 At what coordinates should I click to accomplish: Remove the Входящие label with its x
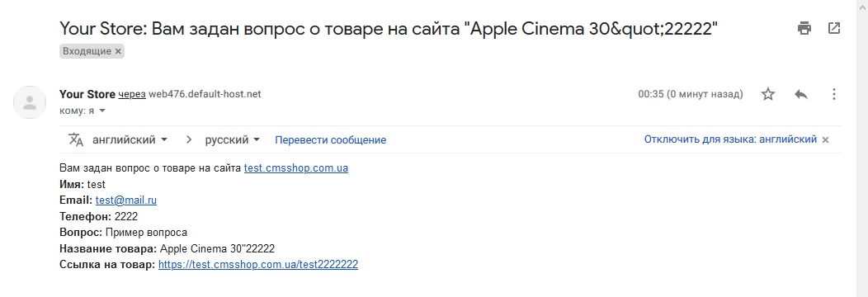click(x=117, y=51)
